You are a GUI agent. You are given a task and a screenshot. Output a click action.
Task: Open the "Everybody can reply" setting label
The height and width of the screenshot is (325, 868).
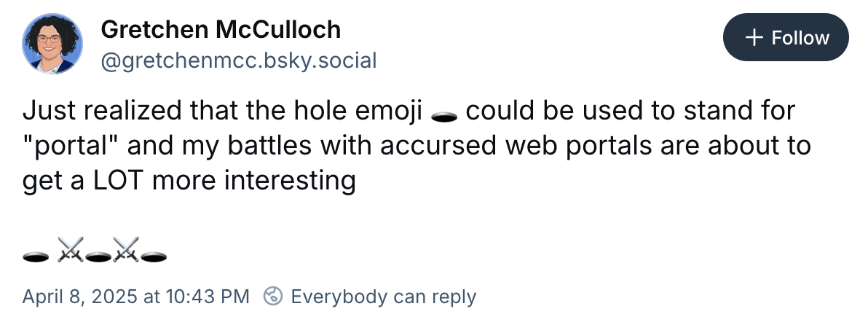tap(383, 297)
